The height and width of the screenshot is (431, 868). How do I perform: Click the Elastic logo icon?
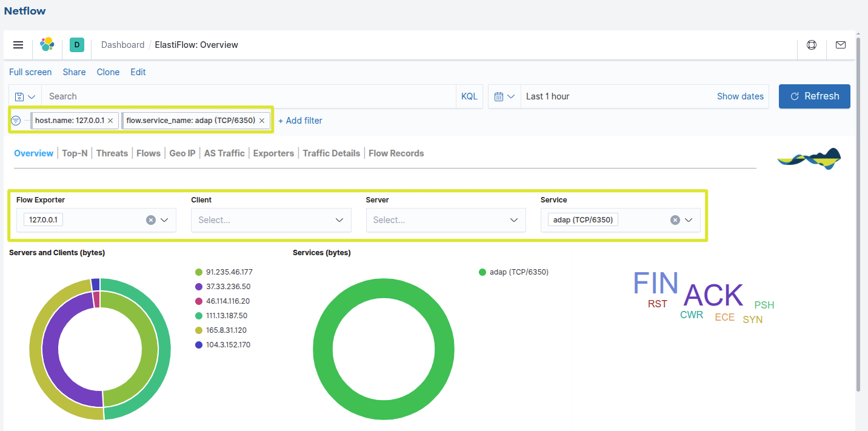click(47, 44)
